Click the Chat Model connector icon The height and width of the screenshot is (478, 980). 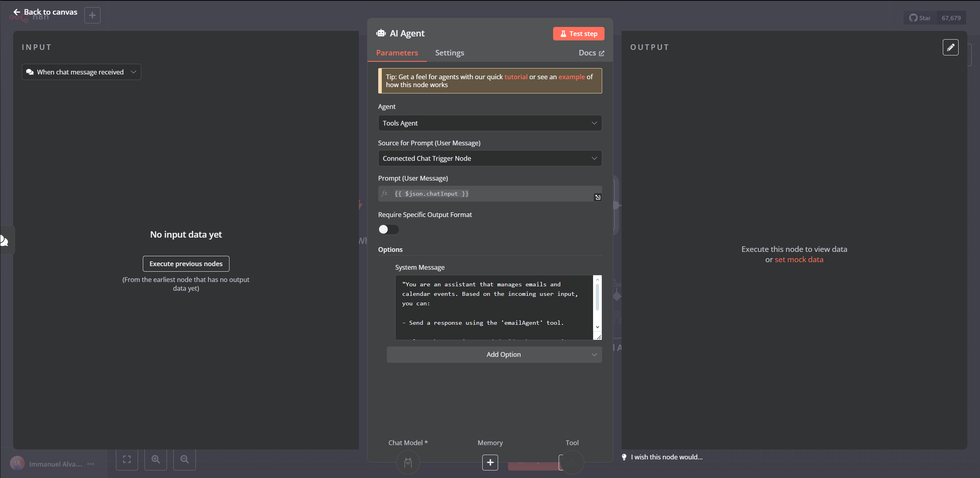tap(408, 462)
